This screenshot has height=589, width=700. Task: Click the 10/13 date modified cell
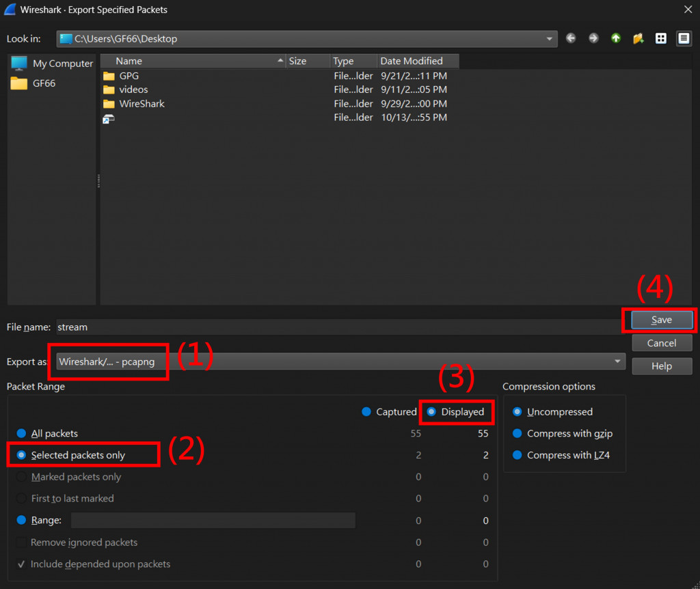[414, 118]
